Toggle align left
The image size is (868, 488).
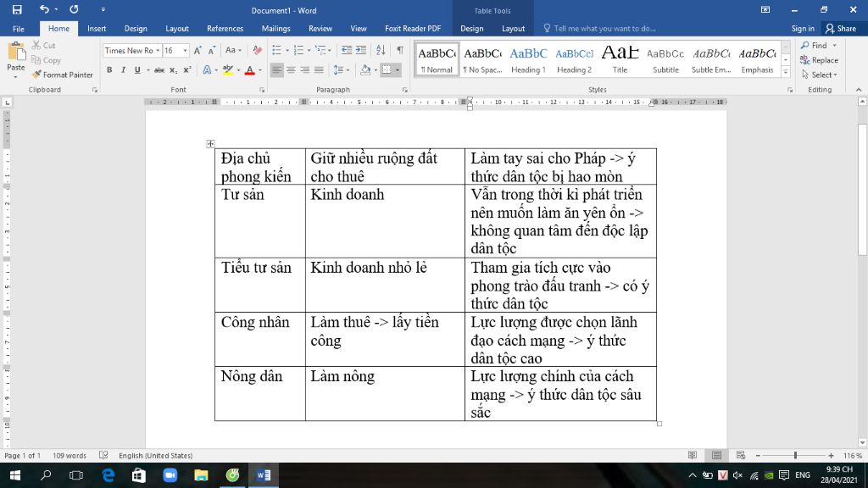point(277,70)
